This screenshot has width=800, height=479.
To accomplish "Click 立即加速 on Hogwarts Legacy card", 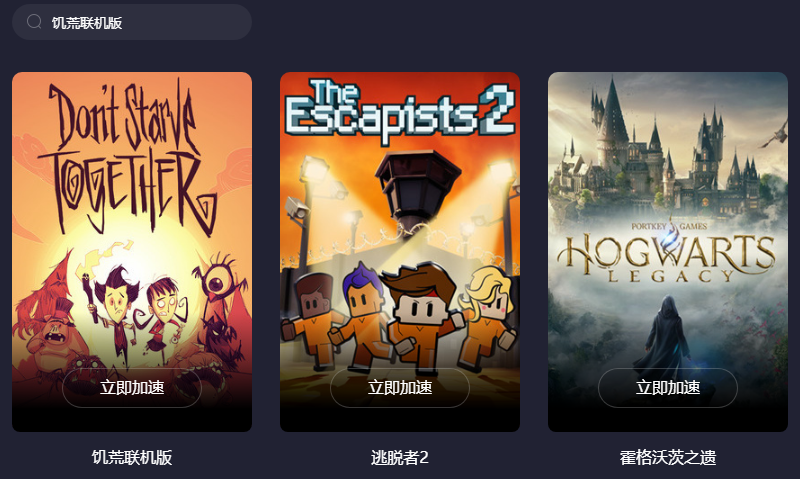I will click(x=668, y=388).
